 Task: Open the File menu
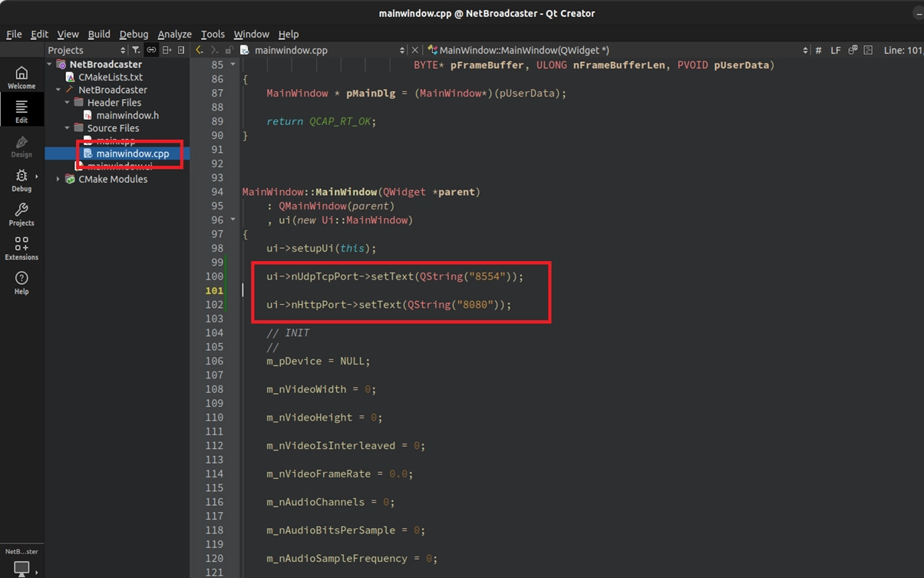point(14,34)
